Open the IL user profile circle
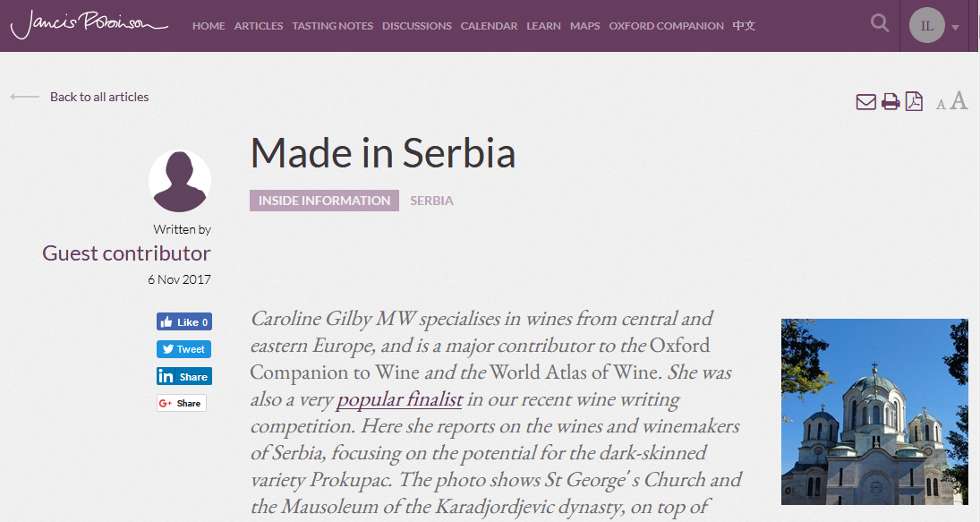The width and height of the screenshot is (980, 522). point(927,25)
